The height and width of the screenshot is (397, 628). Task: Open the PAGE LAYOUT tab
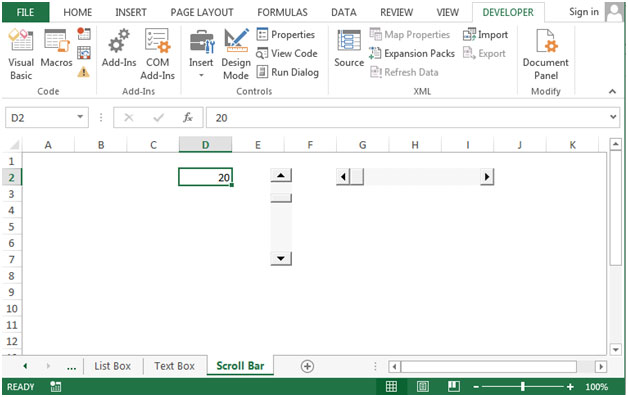click(202, 12)
